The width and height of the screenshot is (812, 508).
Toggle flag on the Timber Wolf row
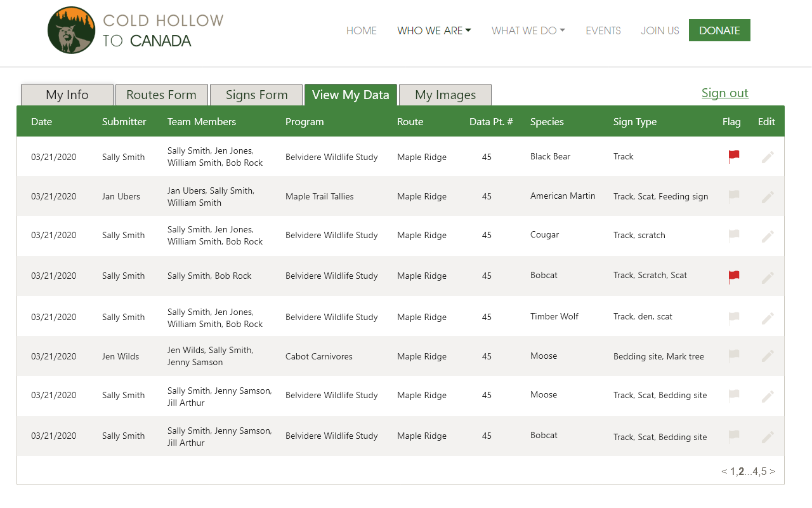click(x=734, y=317)
